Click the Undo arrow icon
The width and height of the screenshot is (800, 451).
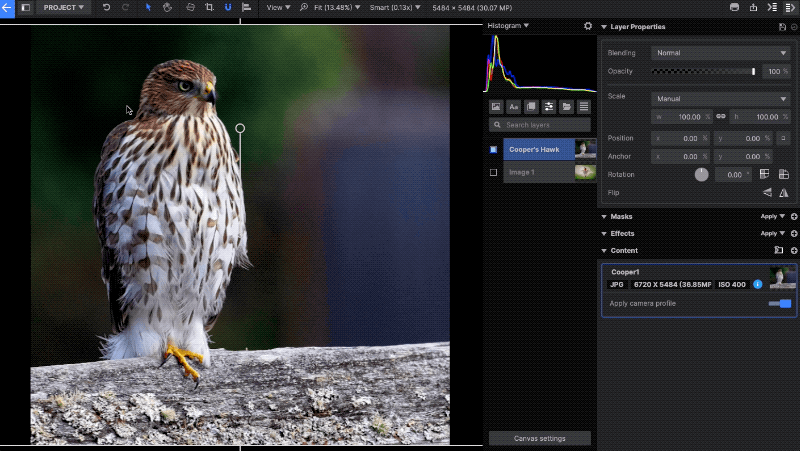(x=106, y=7)
